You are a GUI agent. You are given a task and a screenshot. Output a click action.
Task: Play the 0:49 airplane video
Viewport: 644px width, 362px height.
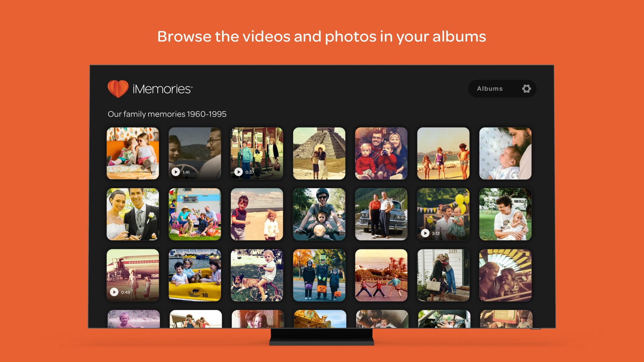[114, 292]
